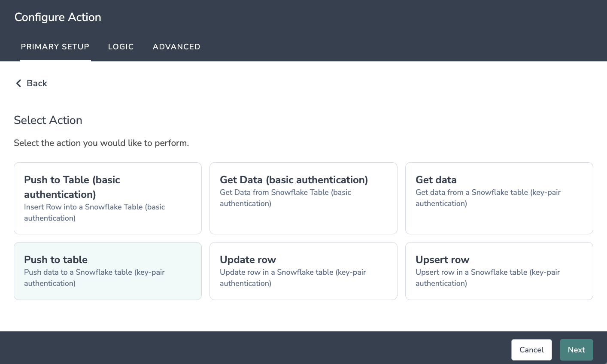The height and width of the screenshot is (364, 607).
Task: Switch to the Primary Setup tab
Action: point(55,47)
